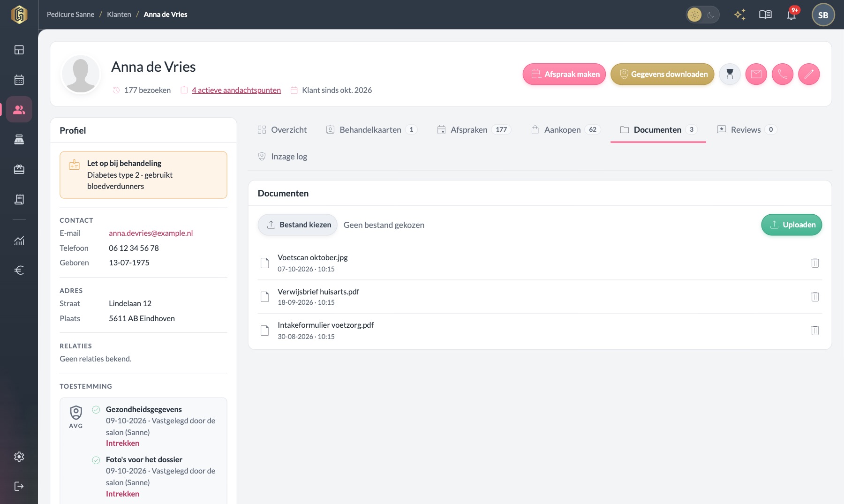844x504 pixels.
Task: Click the pink phone call icon
Action: (783, 74)
